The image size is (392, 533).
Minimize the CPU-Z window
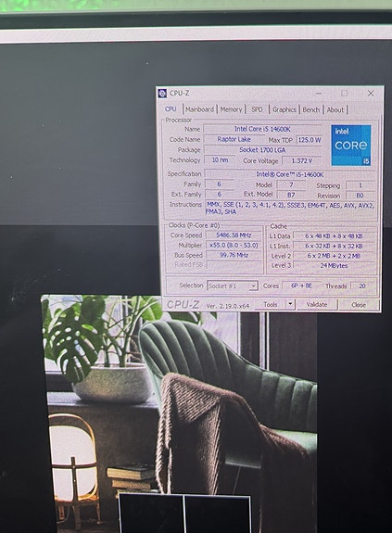click(x=319, y=93)
